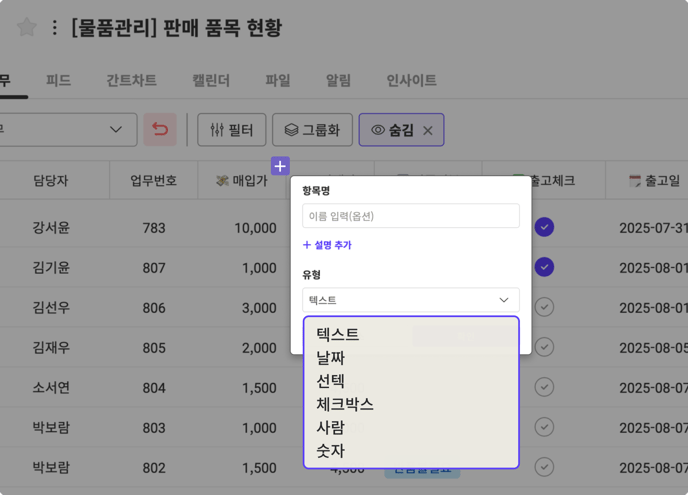Click the 출고일 column header

click(x=655, y=180)
